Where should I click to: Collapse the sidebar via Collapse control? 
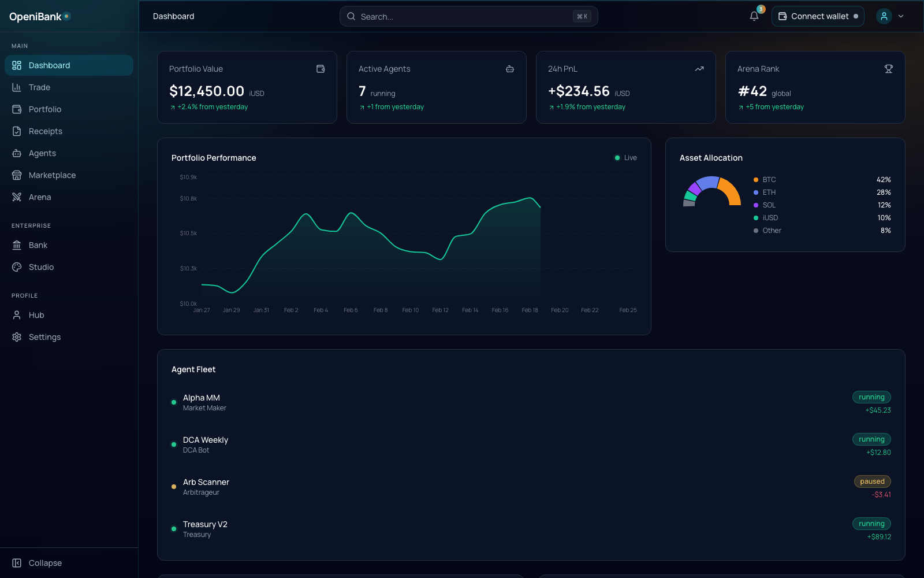click(38, 562)
